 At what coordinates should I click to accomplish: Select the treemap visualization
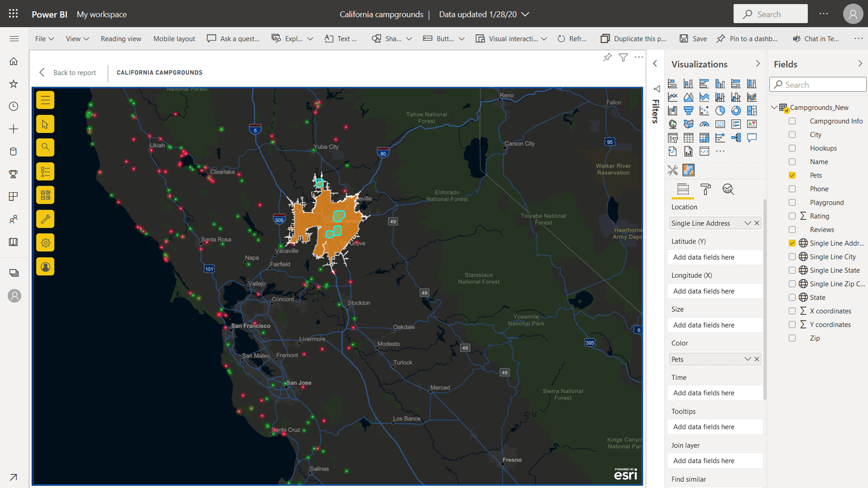[x=752, y=110]
